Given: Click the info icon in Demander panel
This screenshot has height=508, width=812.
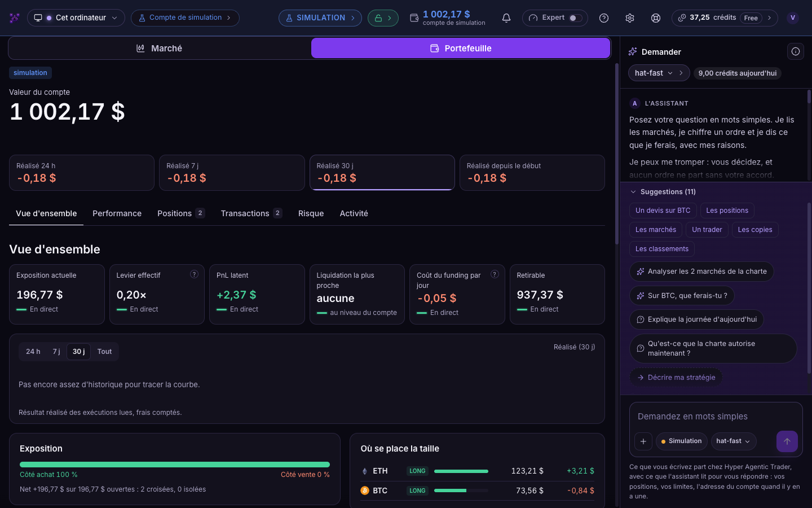Looking at the screenshot, I should [796, 51].
